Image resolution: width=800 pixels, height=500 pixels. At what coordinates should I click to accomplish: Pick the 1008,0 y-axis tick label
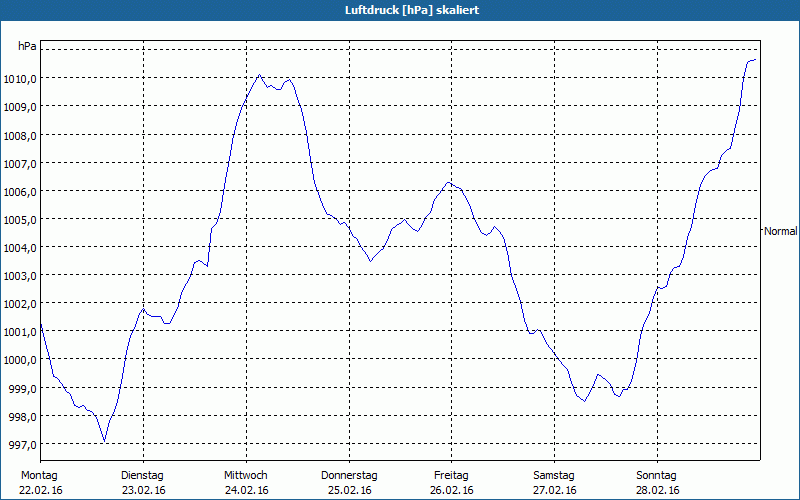pos(20,136)
